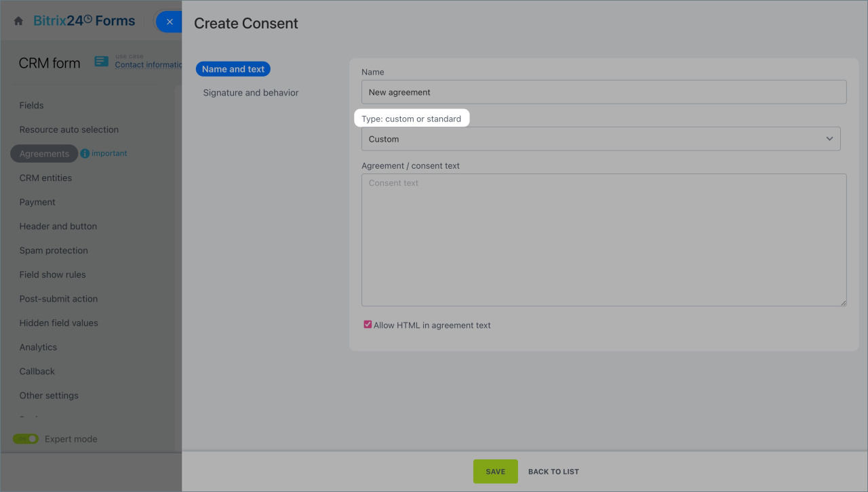The image size is (868, 492).
Task: Click inside the Consent text area
Action: click(604, 240)
